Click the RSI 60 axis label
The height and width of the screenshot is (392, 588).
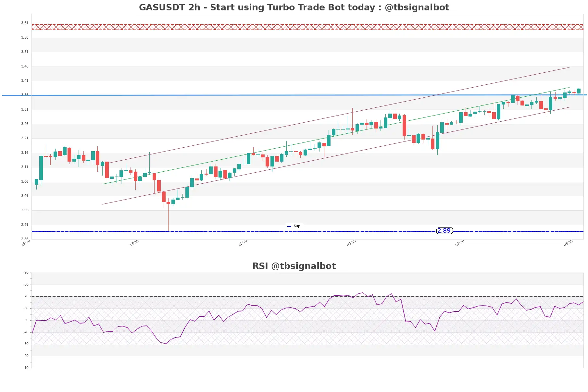click(26, 308)
